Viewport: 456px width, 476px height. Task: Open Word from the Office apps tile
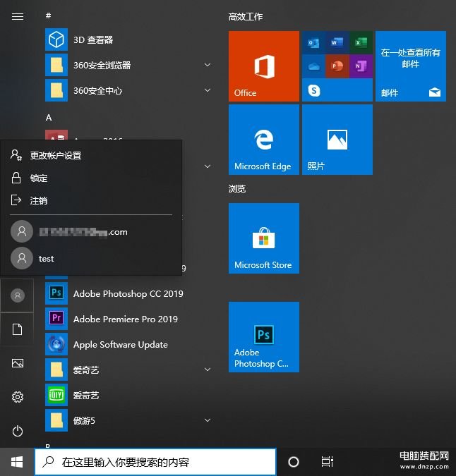click(337, 42)
